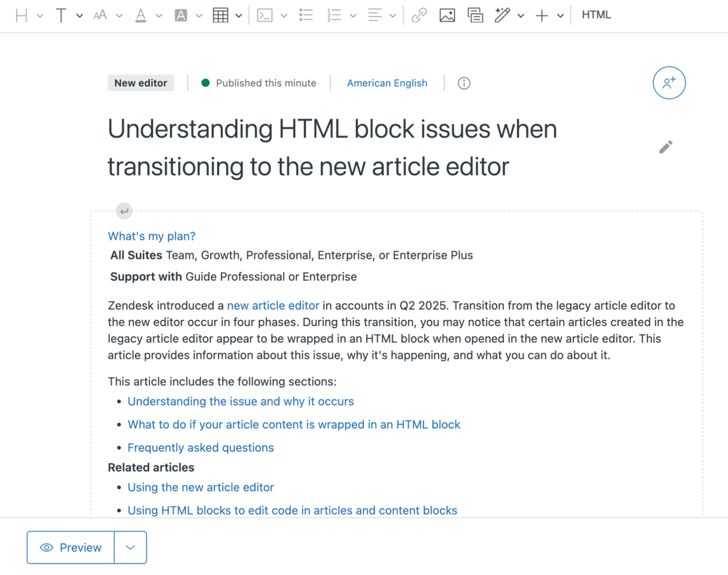
Task: Click the article title text
Action: [x=332, y=148]
